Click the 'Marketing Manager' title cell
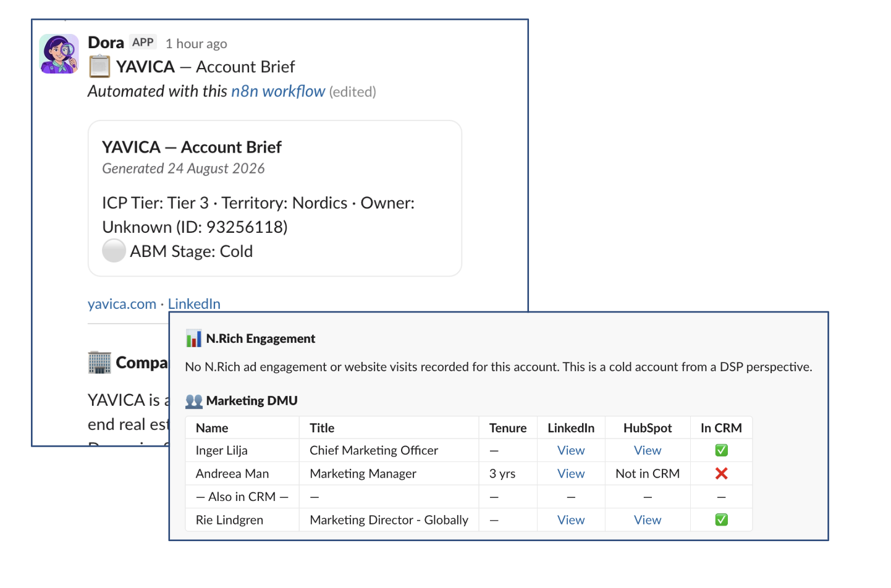891x588 pixels. click(x=363, y=474)
